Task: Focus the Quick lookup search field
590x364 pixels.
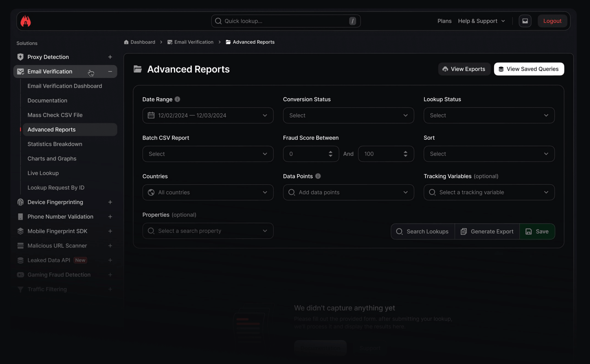Action: [286, 21]
